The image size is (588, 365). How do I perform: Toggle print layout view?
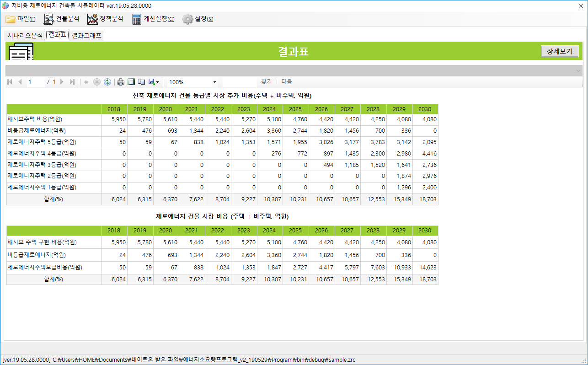(131, 82)
